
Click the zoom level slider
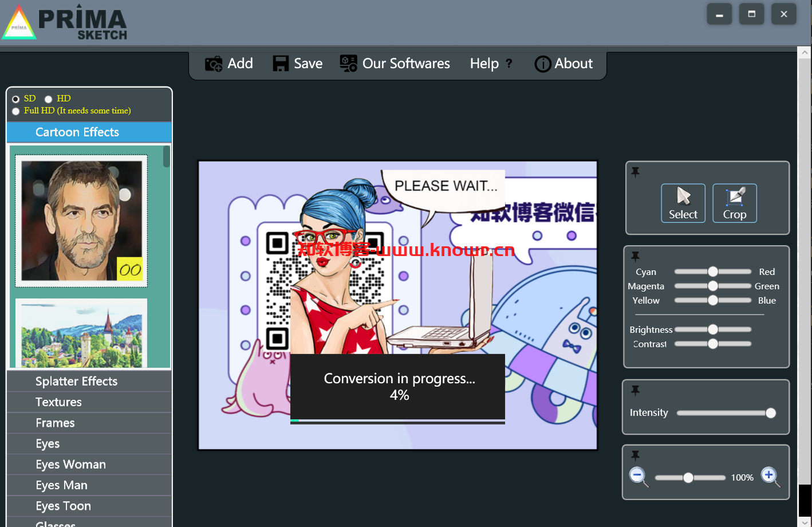[689, 478]
